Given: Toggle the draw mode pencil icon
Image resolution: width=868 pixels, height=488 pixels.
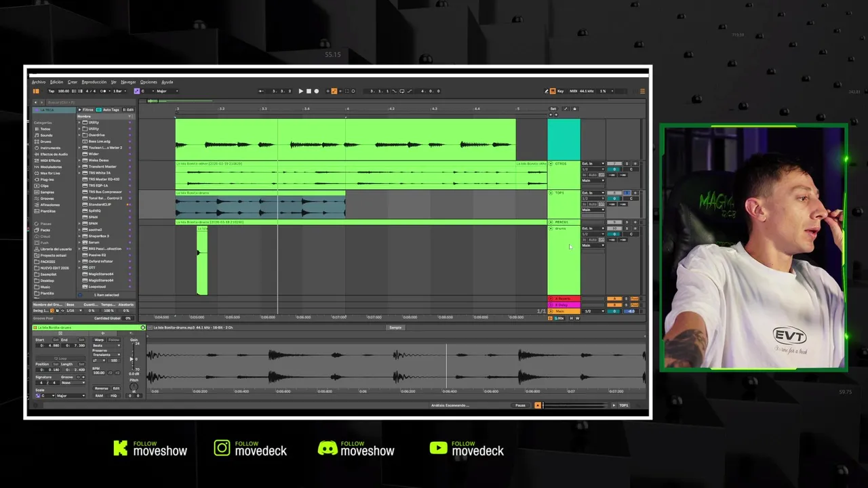Looking at the screenshot, I should click(547, 91).
